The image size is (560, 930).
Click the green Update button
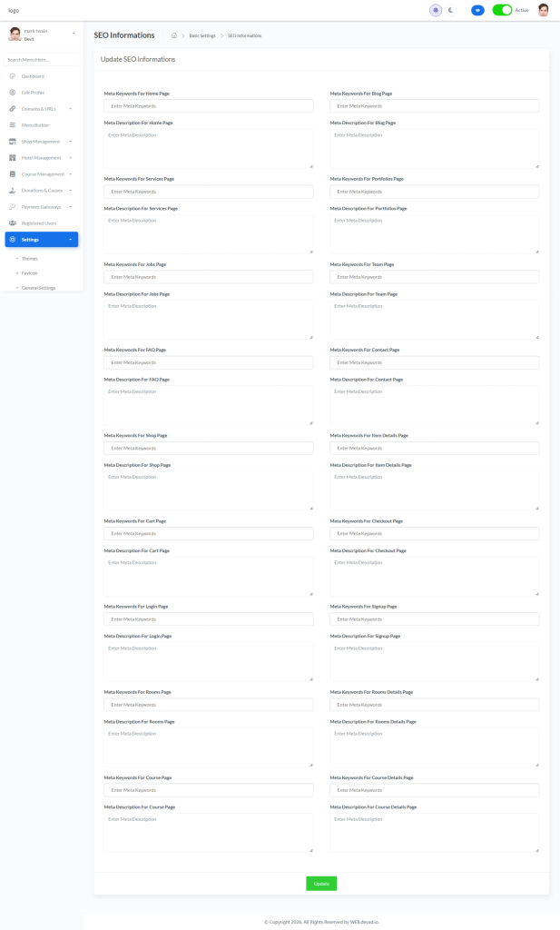point(321,884)
